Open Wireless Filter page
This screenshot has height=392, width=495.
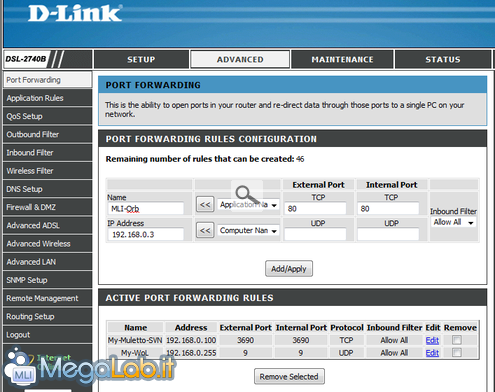pos(47,171)
